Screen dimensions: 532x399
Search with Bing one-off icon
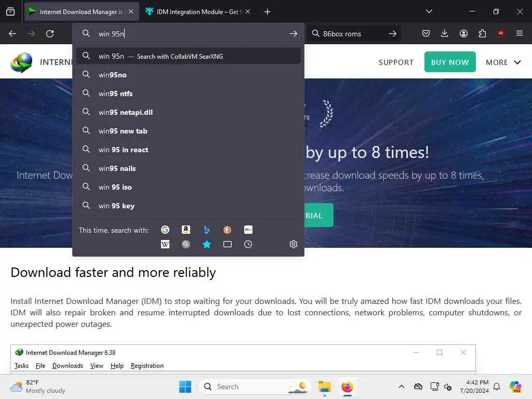[207, 230]
